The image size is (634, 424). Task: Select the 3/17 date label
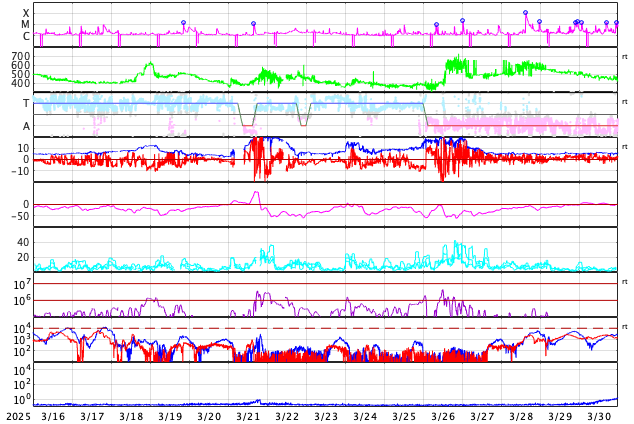tap(92, 416)
